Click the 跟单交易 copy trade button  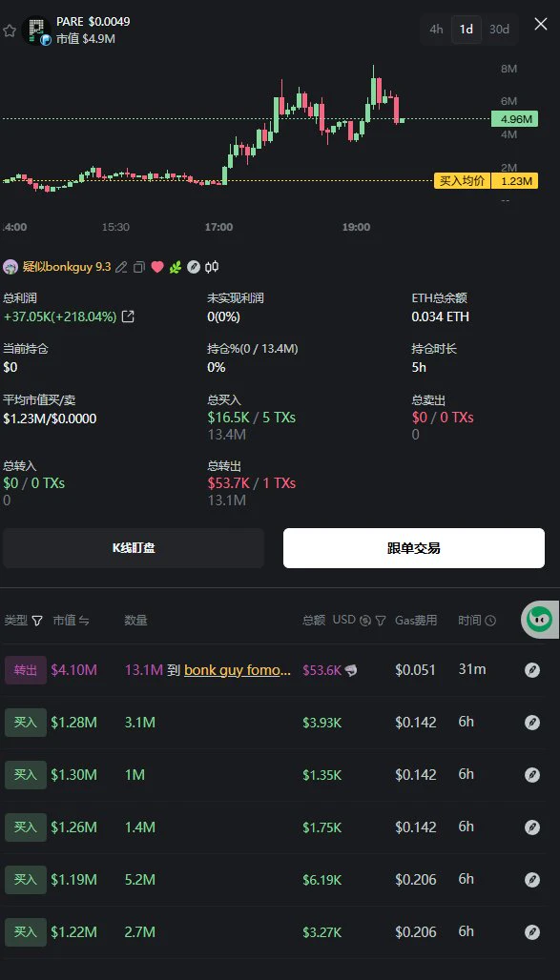(x=414, y=548)
